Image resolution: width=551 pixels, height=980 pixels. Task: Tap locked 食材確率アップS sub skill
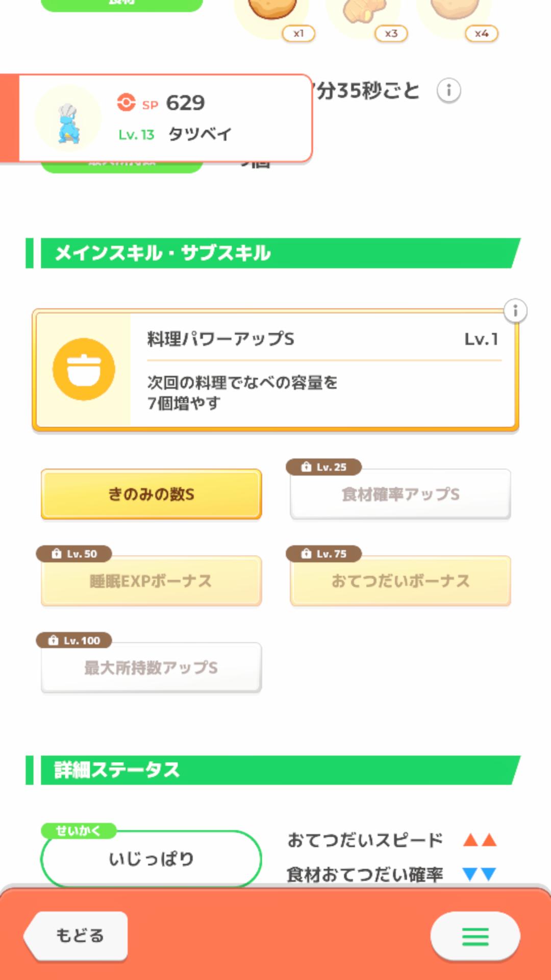click(400, 494)
